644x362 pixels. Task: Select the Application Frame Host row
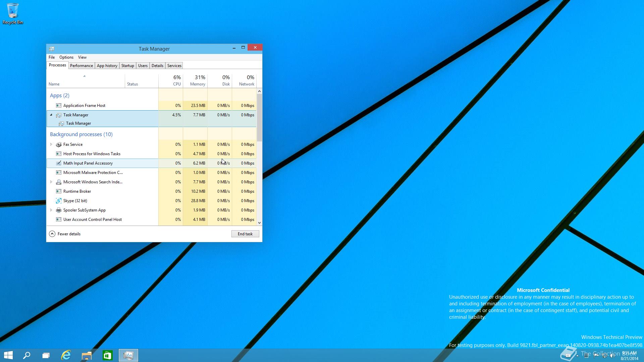pyautogui.click(x=152, y=106)
